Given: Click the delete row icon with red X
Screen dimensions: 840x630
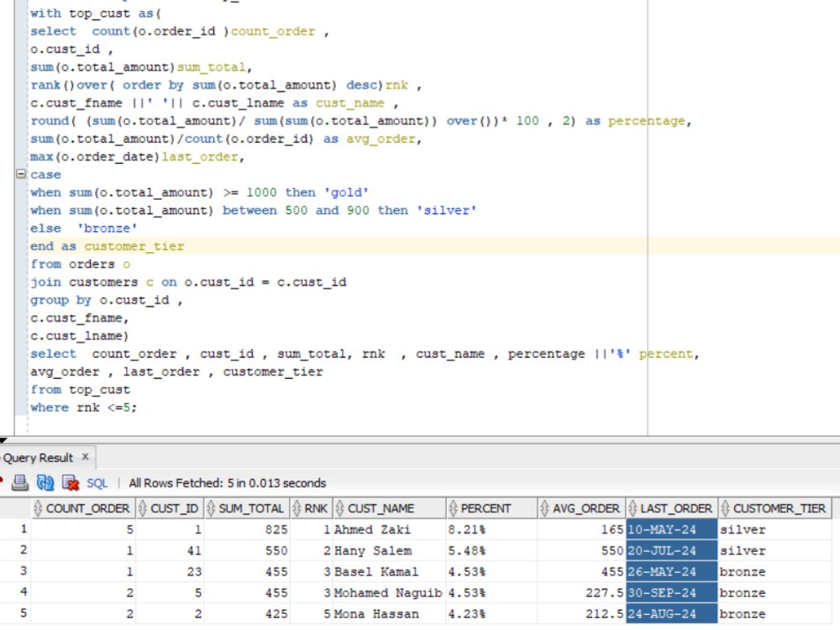Looking at the screenshot, I should pyautogui.click(x=71, y=483).
